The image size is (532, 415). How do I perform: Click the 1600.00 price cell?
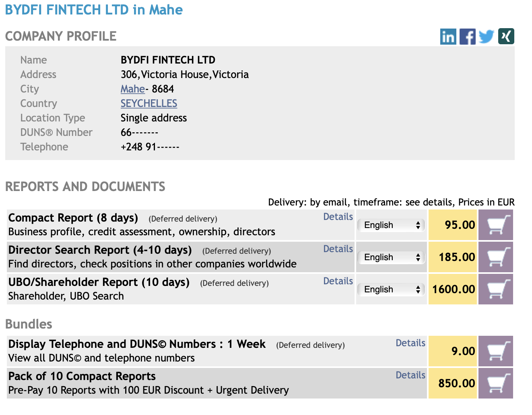tap(453, 289)
